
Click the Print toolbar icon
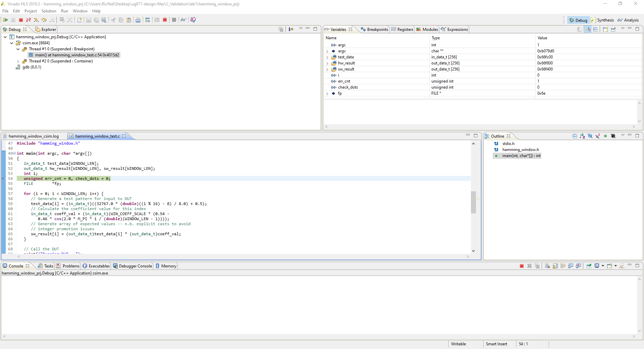tap(138, 20)
